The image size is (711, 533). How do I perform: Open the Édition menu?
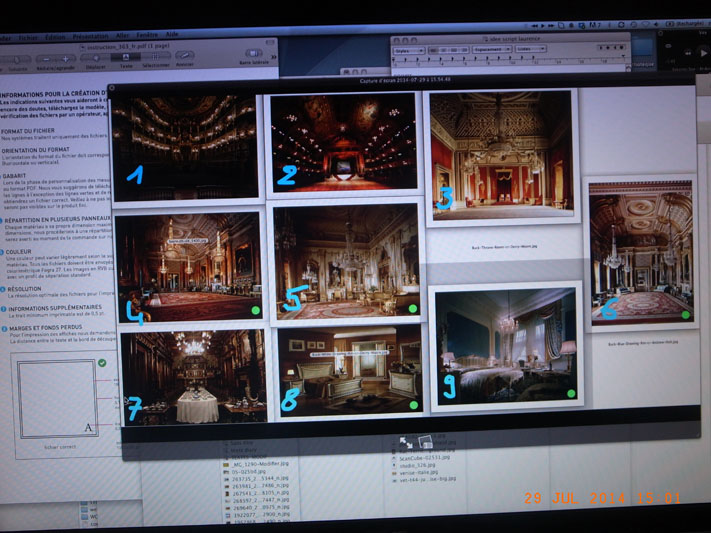point(55,37)
